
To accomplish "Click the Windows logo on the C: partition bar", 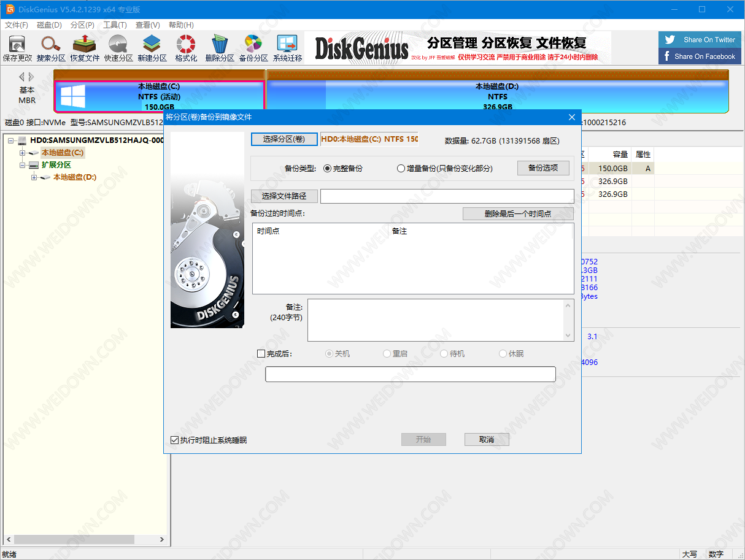I will coord(72,96).
